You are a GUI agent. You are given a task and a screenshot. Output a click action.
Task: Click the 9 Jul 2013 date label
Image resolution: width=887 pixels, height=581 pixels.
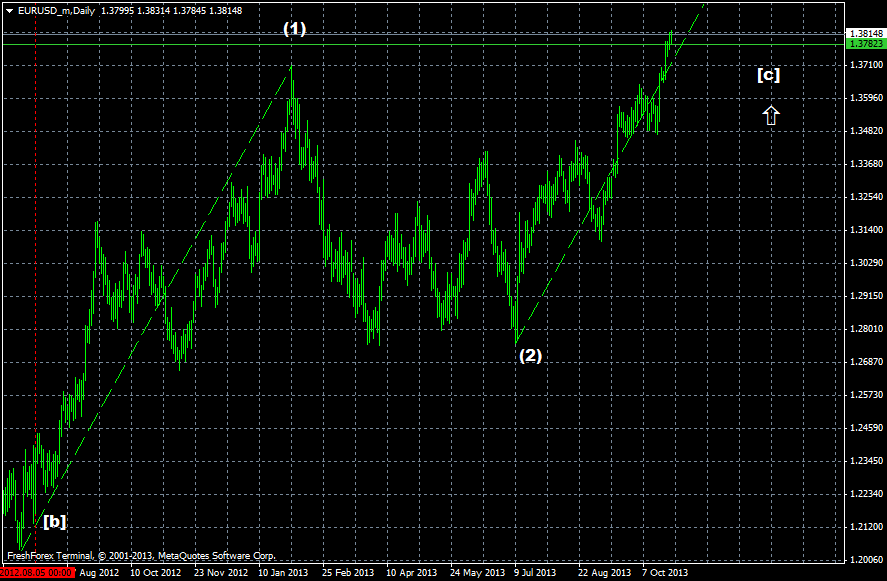(535, 573)
